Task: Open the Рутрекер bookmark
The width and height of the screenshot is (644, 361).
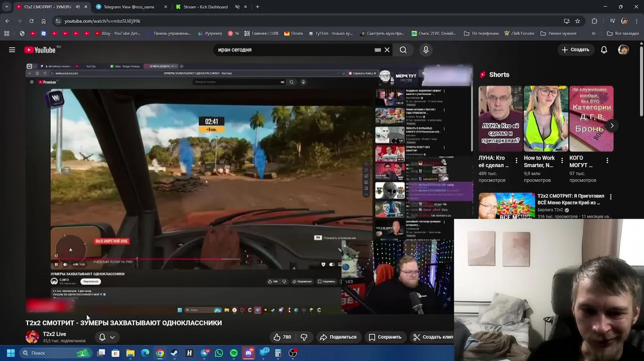Action: click(210, 34)
